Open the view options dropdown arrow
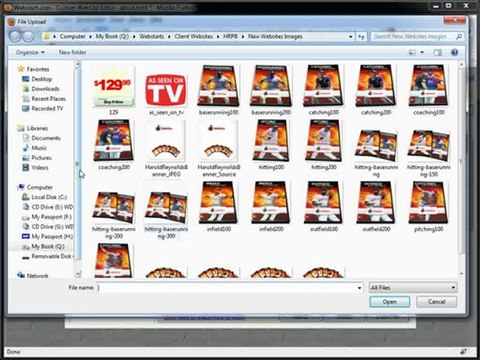This screenshot has width=480, height=360. (x=422, y=52)
